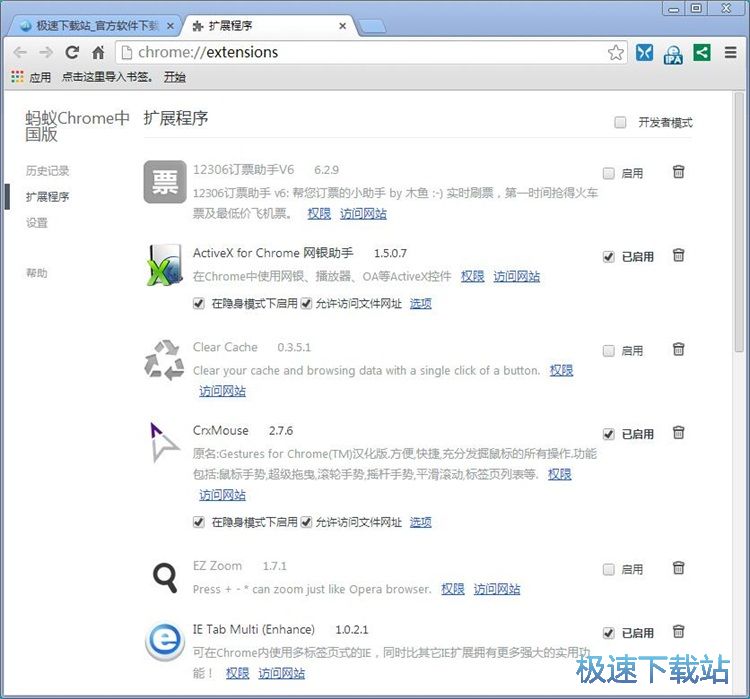
Task: Enable the 12306订票助手V6 extension
Action: pos(608,173)
